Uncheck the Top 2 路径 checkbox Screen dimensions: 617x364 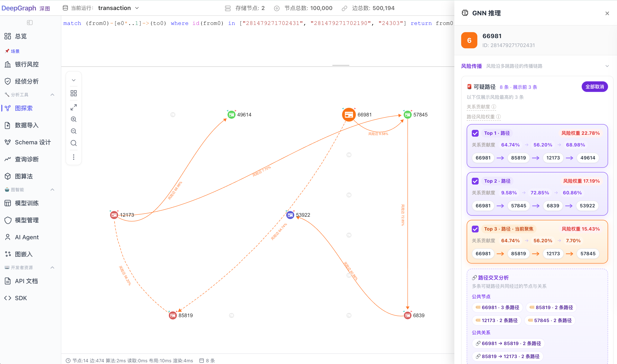coord(475,181)
